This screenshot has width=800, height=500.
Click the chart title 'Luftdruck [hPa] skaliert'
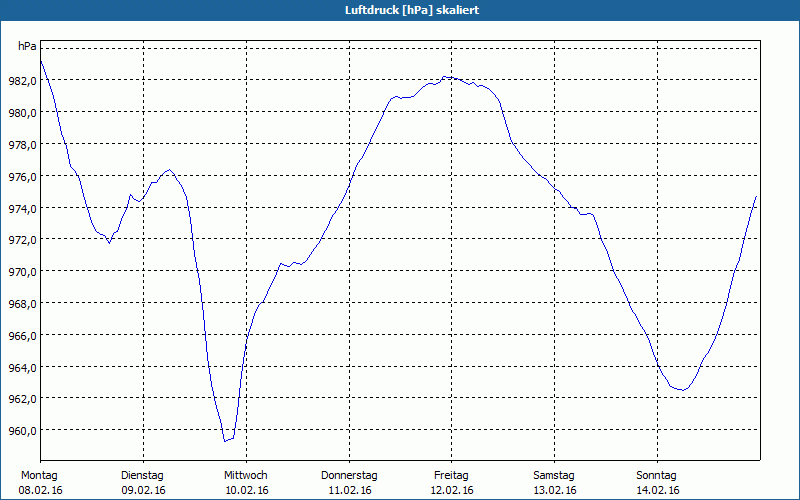[412, 10]
